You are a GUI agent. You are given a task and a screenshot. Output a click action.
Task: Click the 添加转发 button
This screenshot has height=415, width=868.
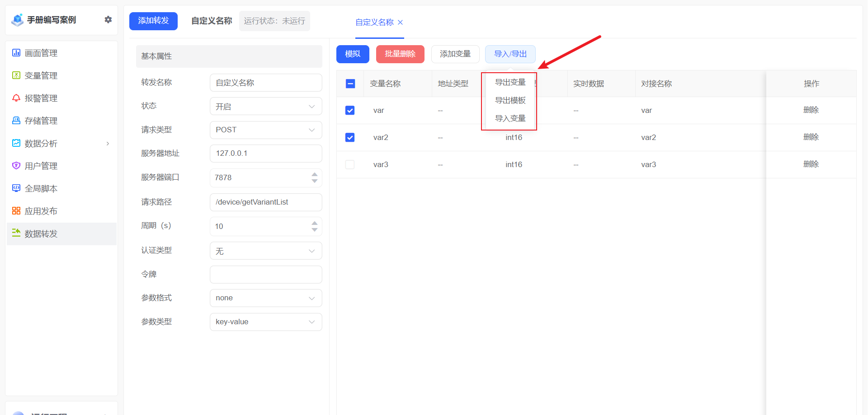pyautogui.click(x=153, y=21)
